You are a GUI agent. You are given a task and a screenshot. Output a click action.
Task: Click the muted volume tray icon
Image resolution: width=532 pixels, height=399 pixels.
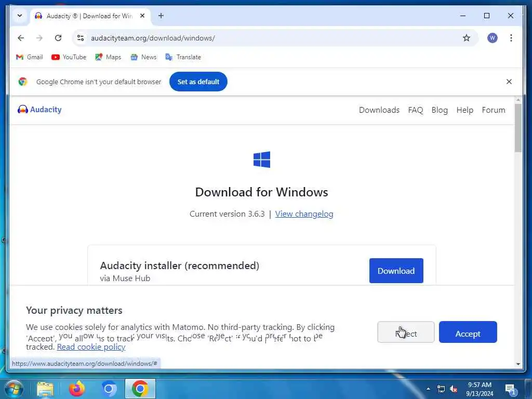pos(453,389)
